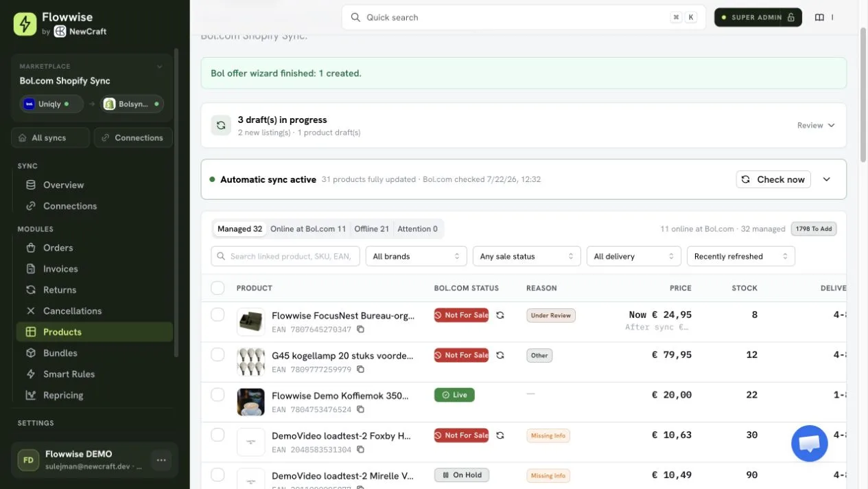
Task: Click the magnifier icon in Quick search
Action: [355, 17]
